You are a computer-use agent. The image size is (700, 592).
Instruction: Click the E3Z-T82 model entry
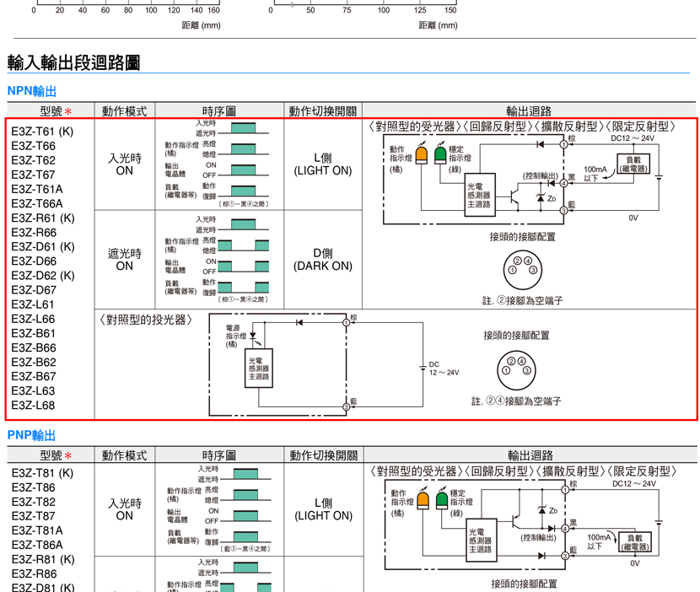tap(34, 502)
